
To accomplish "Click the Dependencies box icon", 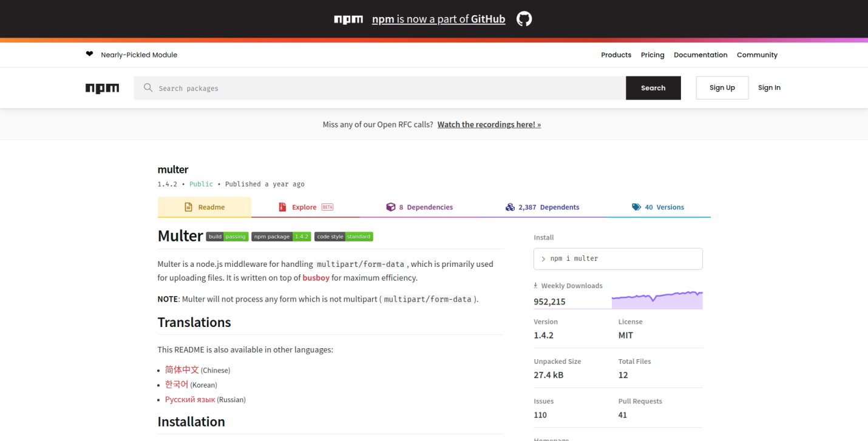I will (391, 207).
